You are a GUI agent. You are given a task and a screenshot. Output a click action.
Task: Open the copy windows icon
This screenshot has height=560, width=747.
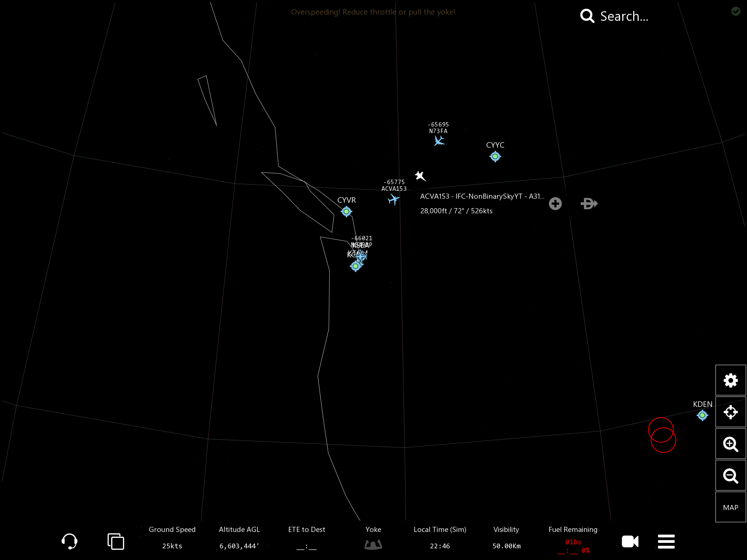coord(116,541)
